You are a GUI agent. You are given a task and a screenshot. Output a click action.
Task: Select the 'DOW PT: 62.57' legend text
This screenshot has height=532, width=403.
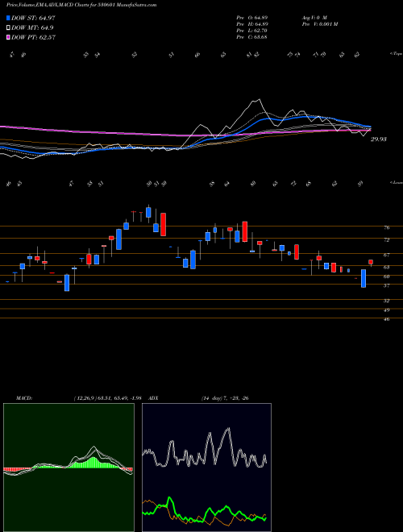click(x=33, y=37)
